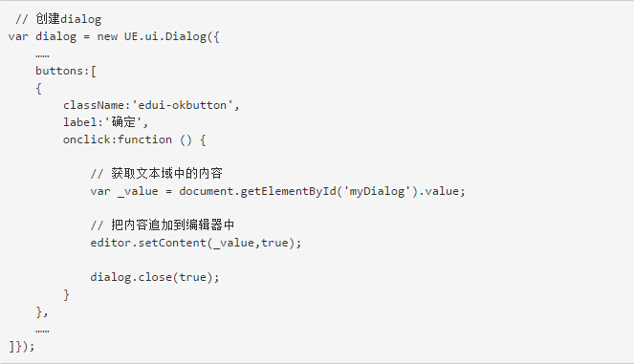Click the 'var dialog' declaration
This screenshot has height=364, width=634.
[x=42, y=36]
